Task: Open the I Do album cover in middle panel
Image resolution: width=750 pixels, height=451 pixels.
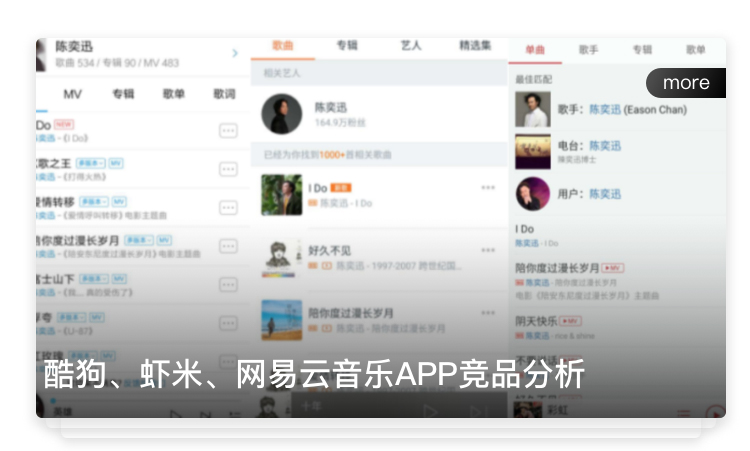Action: pyautogui.click(x=282, y=195)
